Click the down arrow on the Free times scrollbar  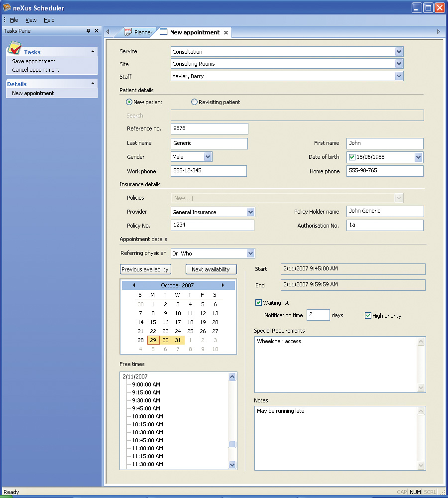pyautogui.click(x=232, y=465)
